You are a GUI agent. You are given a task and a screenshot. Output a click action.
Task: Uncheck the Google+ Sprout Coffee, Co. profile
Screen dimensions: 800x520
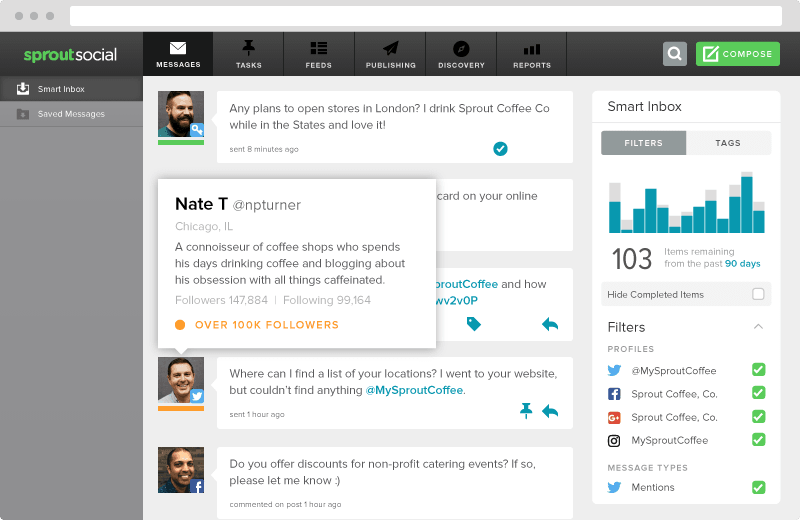pyautogui.click(x=759, y=416)
